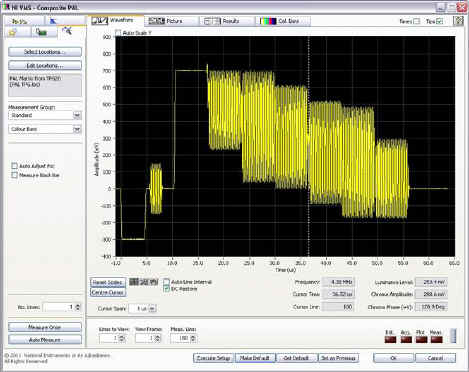Click the Edit Locations button
This screenshot has height=372, width=469.
point(45,65)
